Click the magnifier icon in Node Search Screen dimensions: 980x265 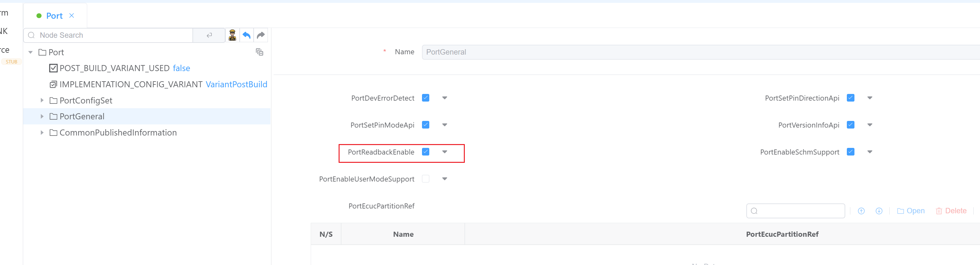[x=32, y=35]
